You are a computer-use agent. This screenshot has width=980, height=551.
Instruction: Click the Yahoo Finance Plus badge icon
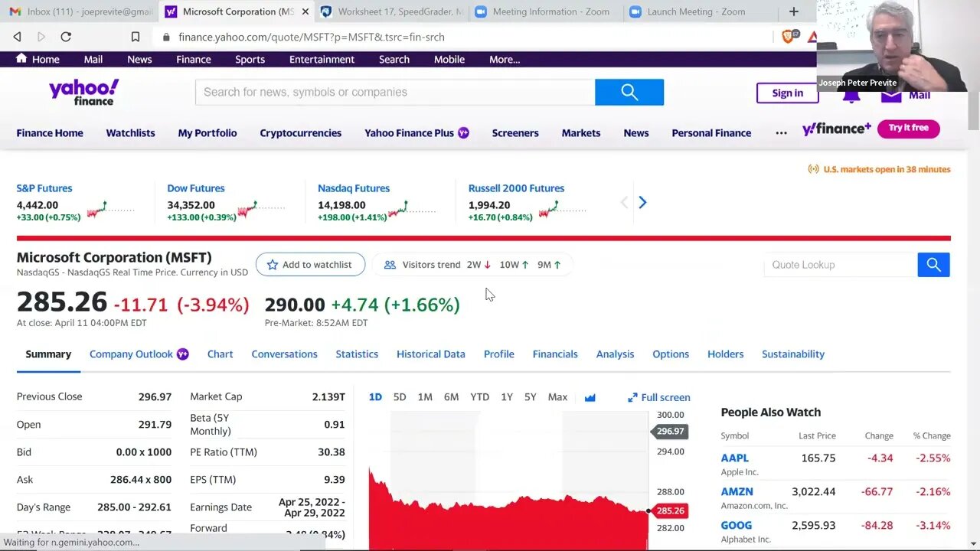[463, 132]
